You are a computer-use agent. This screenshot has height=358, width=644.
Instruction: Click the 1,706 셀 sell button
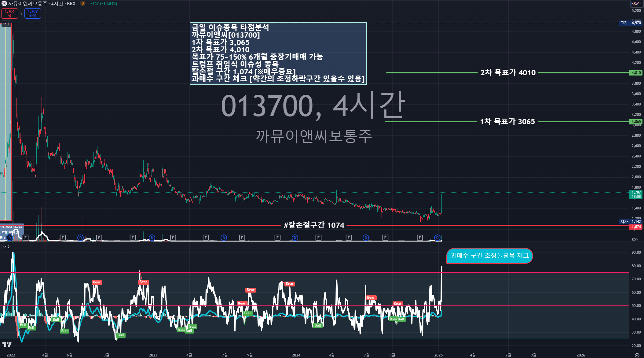coord(9,13)
